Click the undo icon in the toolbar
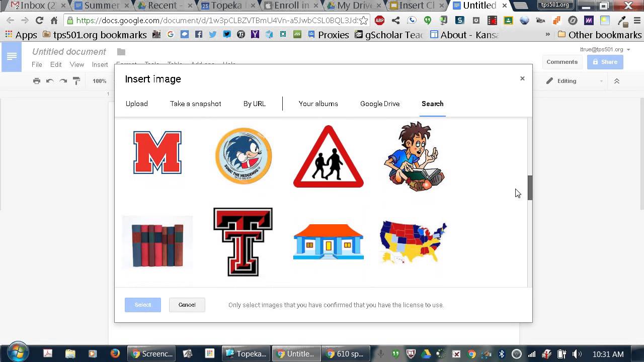The height and width of the screenshot is (362, 644). [x=50, y=81]
